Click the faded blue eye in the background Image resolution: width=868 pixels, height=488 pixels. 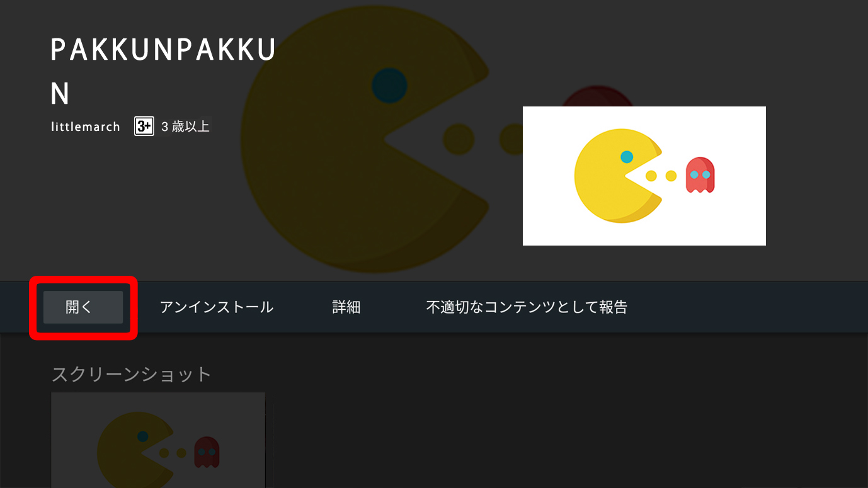[x=389, y=86]
